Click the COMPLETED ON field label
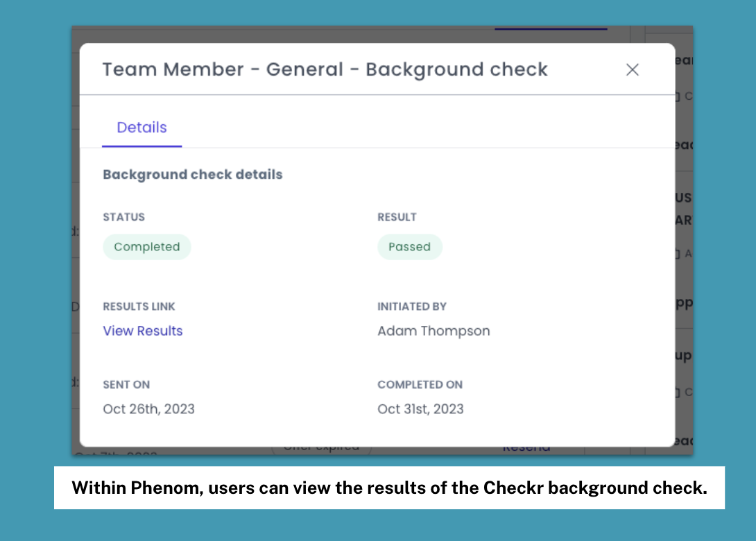The height and width of the screenshot is (541, 756). (x=420, y=385)
